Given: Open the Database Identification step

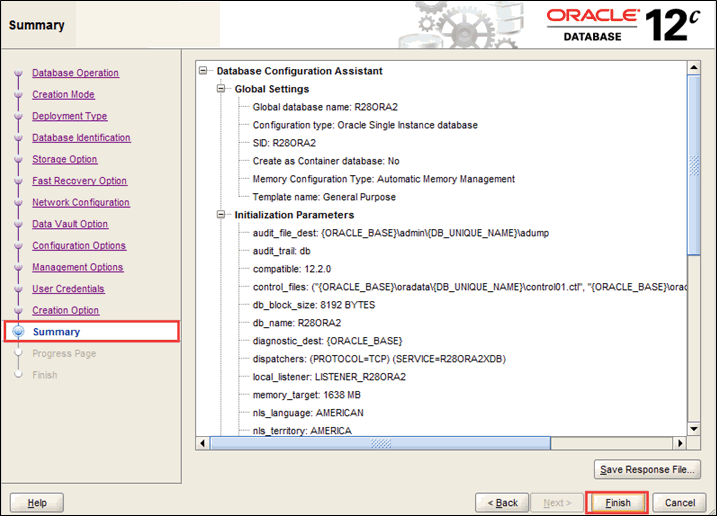Looking at the screenshot, I should 81,138.
